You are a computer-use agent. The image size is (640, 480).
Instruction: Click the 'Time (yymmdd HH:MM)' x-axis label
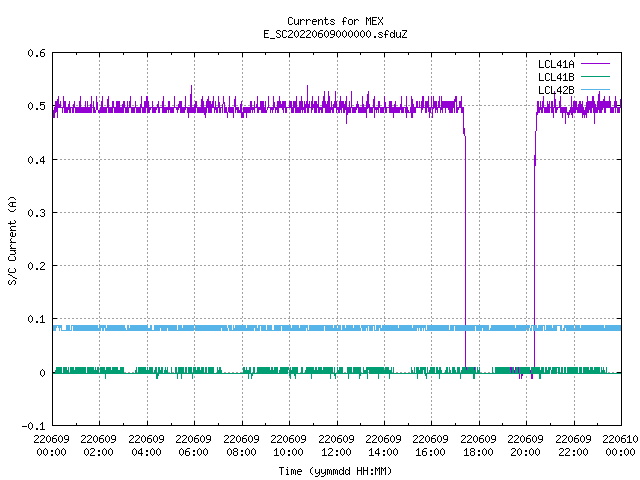335,471
